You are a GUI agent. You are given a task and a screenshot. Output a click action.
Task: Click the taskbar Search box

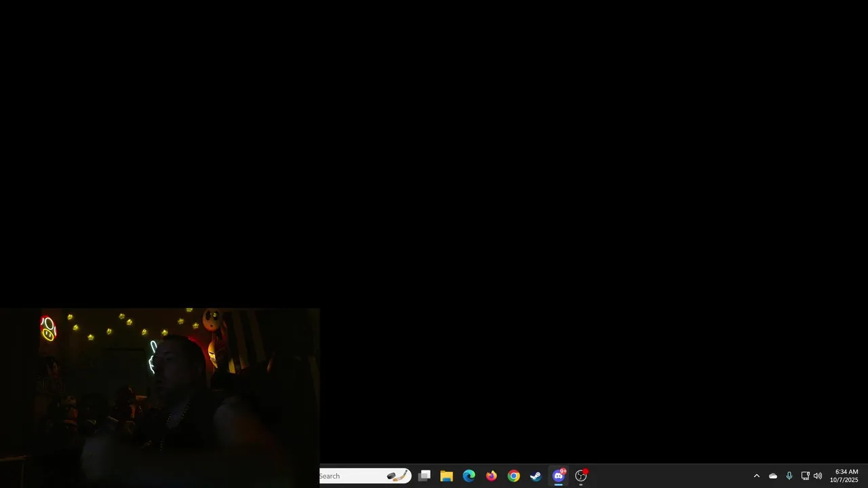point(365,476)
